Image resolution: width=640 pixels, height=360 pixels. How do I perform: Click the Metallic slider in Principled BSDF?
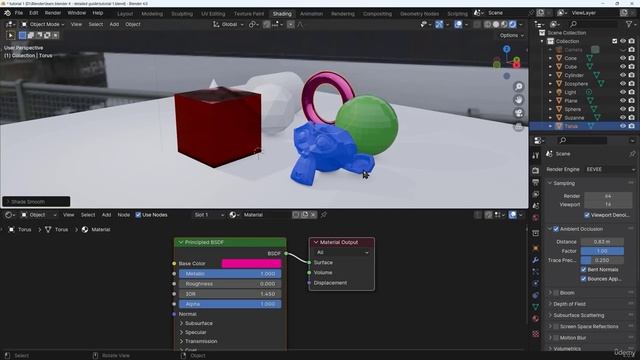point(230,274)
